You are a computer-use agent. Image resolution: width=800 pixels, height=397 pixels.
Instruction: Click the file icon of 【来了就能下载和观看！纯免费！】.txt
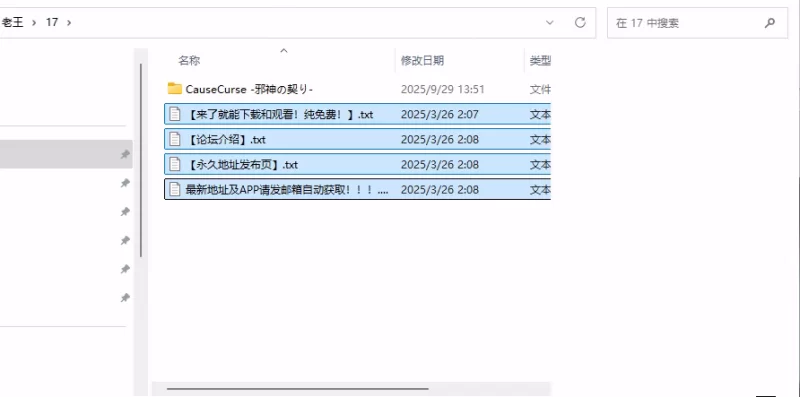coord(175,114)
